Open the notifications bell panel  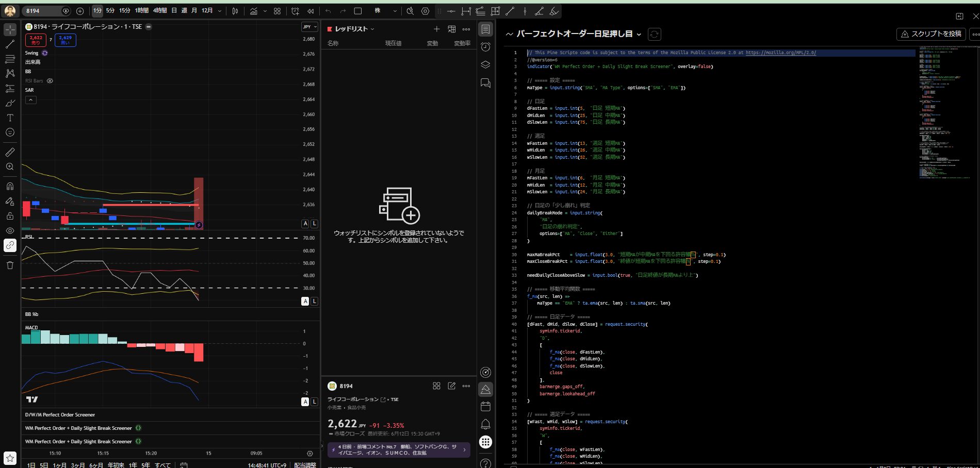(485, 424)
